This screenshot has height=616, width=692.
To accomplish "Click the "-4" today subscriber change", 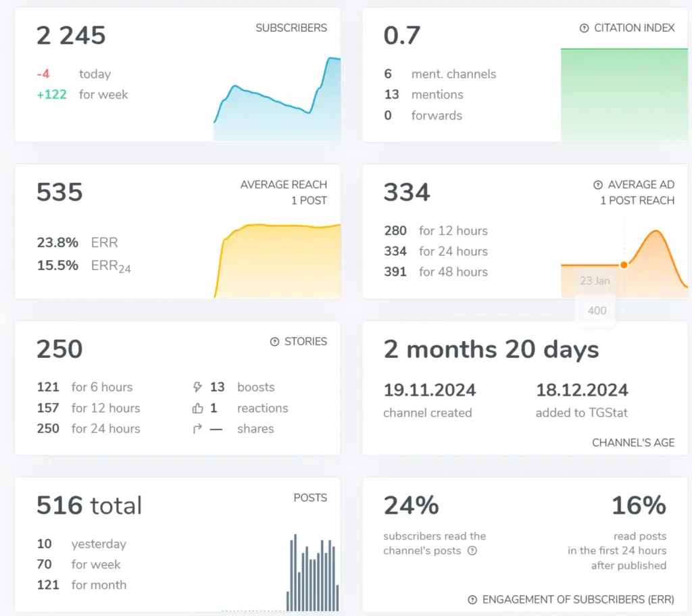I will click(x=43, y=74).
